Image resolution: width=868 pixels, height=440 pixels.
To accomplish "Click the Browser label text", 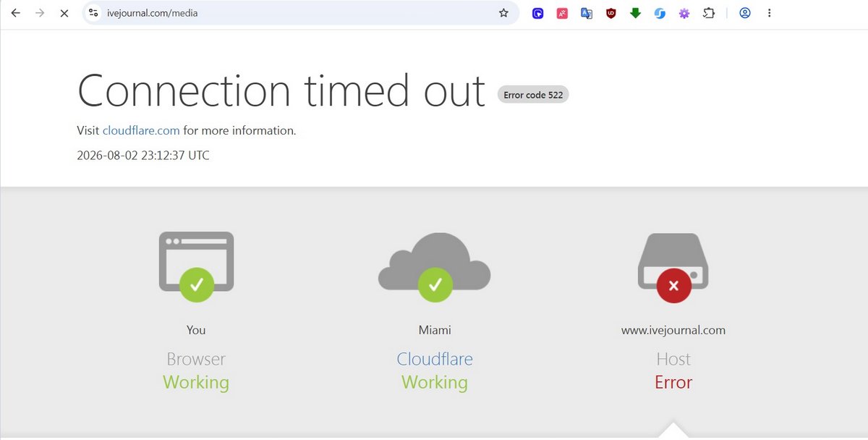I will [x=196, y=359].
